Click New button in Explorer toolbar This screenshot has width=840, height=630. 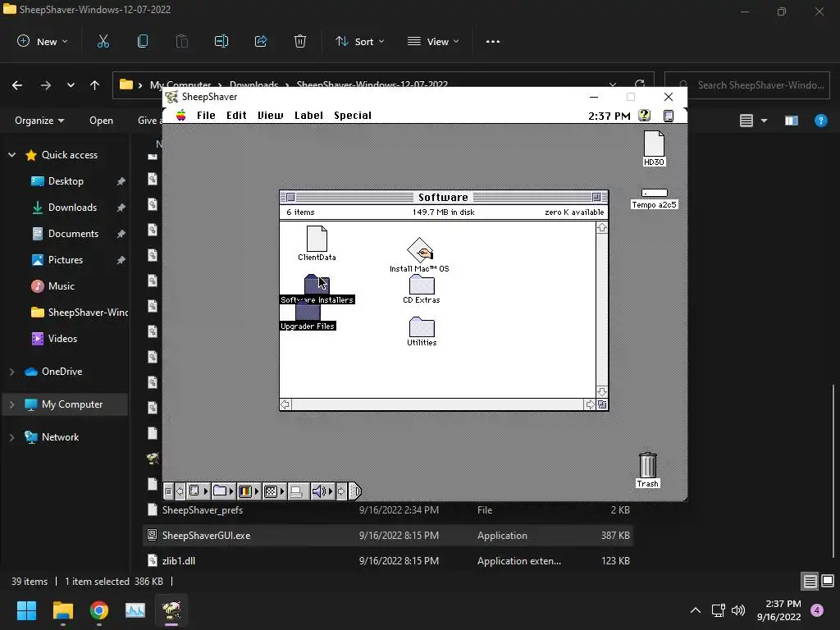[x=43, y=41]
